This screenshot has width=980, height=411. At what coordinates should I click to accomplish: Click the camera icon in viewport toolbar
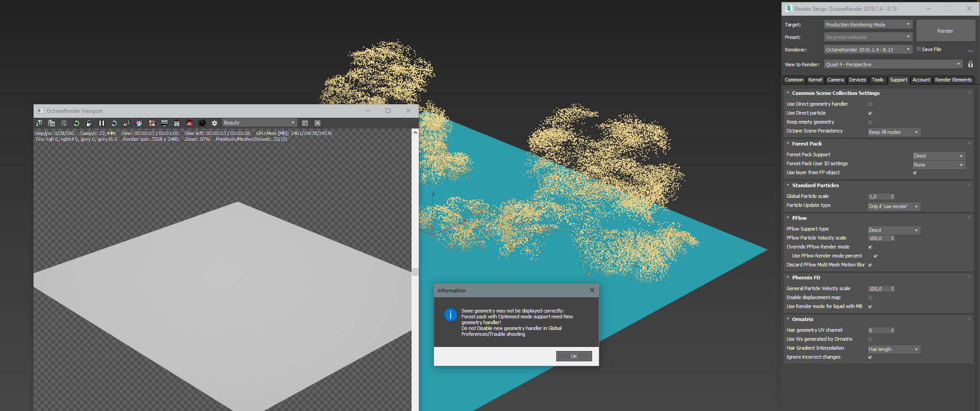[202, 123]
